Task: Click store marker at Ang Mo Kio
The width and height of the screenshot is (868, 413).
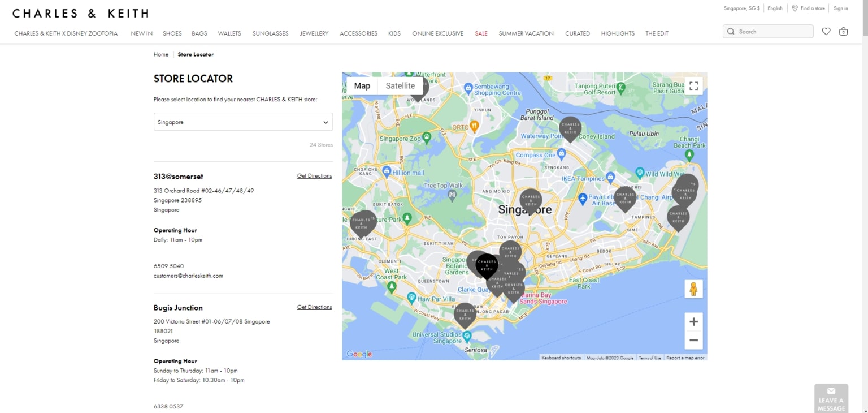Action: pyautogui.click(x=531, y=201)
